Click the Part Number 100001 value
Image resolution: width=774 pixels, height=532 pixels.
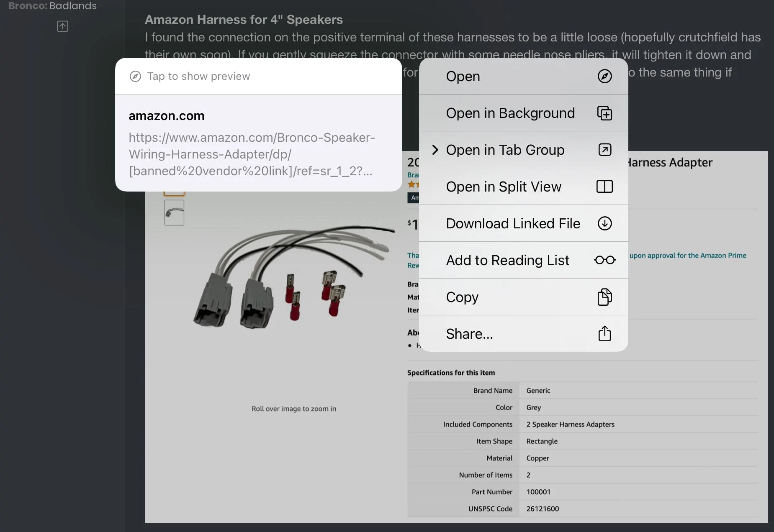[x=538, y=492]
